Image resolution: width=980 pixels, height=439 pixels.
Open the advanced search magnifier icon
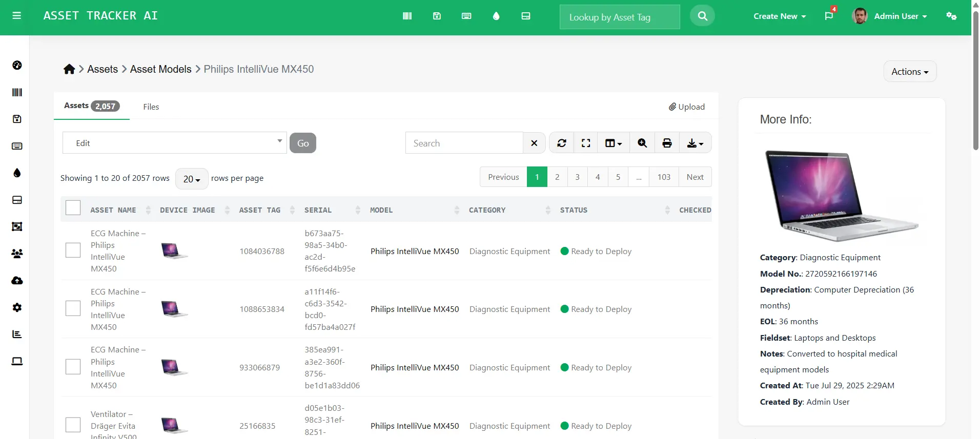pos(642,143)
